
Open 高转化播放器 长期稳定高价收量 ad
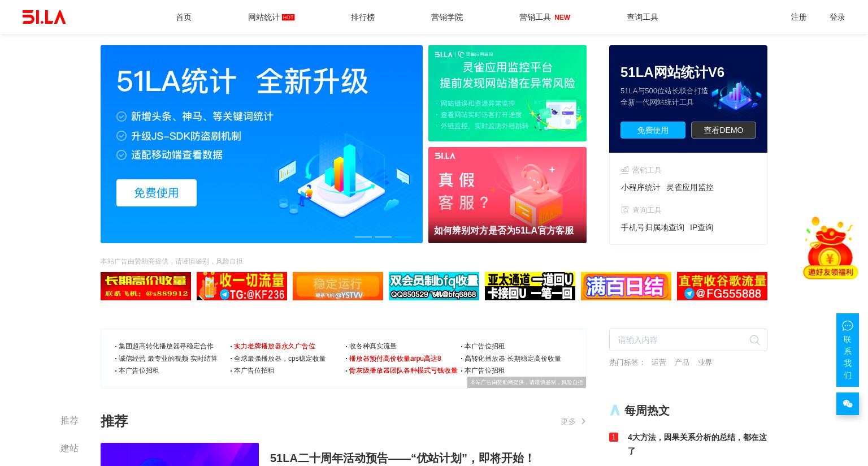(x=513, y=359)
